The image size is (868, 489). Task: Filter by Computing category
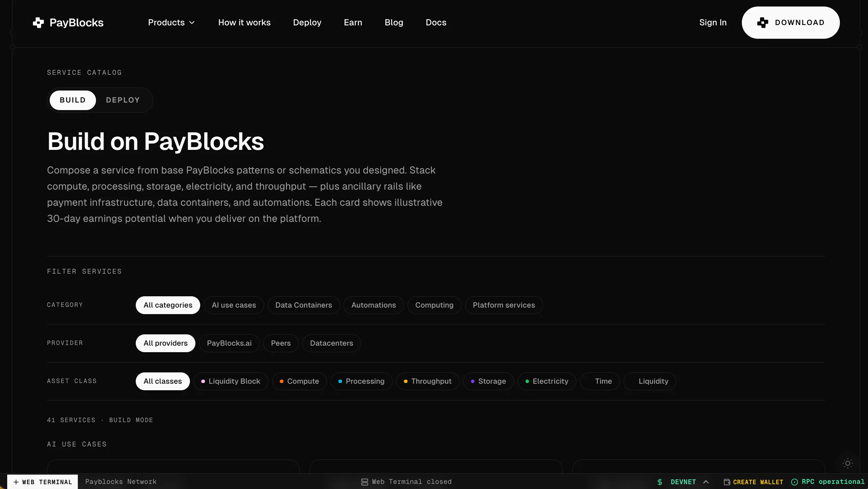[434, 305]
